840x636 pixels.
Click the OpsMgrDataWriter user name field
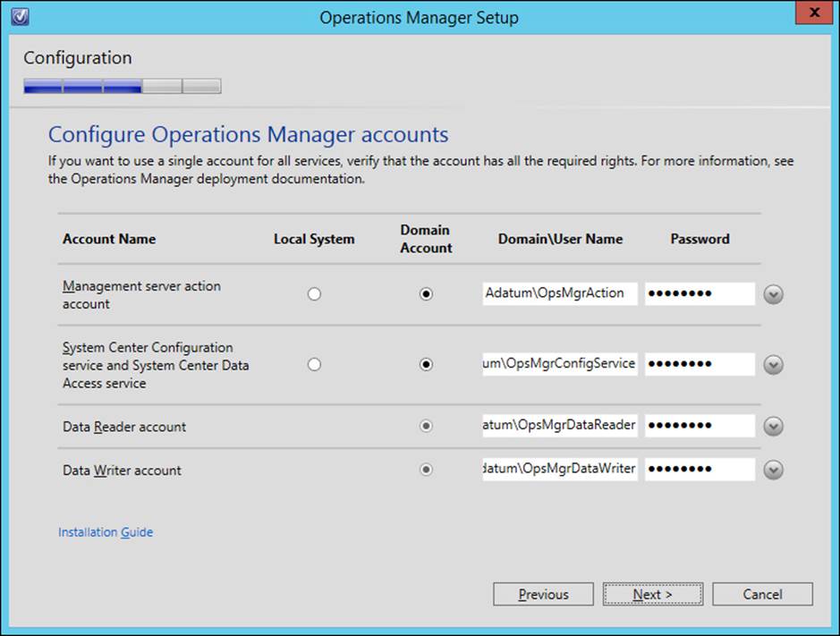tap(560, 469)
